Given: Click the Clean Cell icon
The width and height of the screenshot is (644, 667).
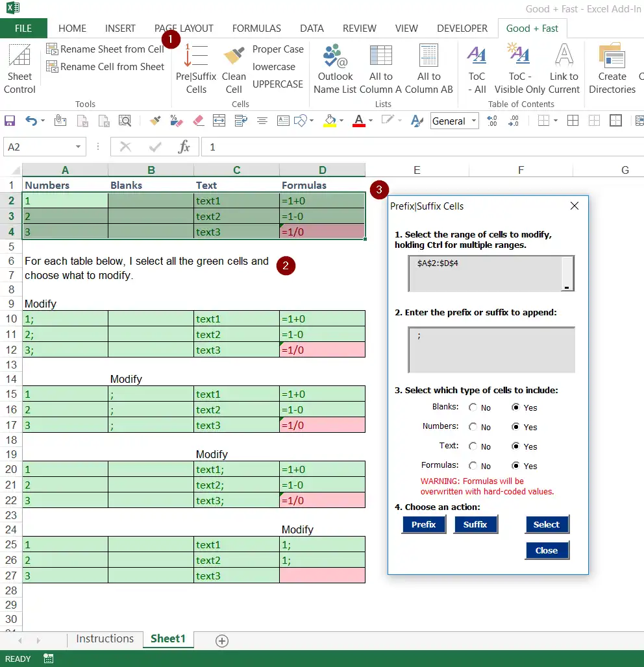Looking at the screenshot, I should point(234,57).
